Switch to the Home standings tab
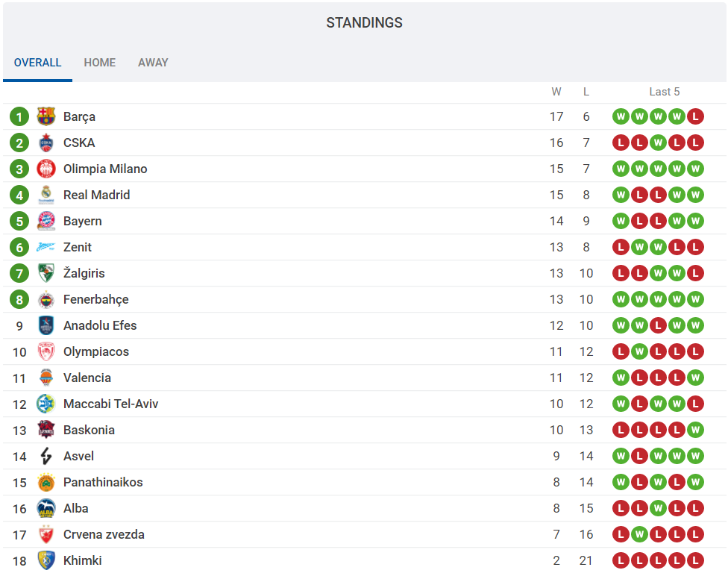 [x=100, y=63]
